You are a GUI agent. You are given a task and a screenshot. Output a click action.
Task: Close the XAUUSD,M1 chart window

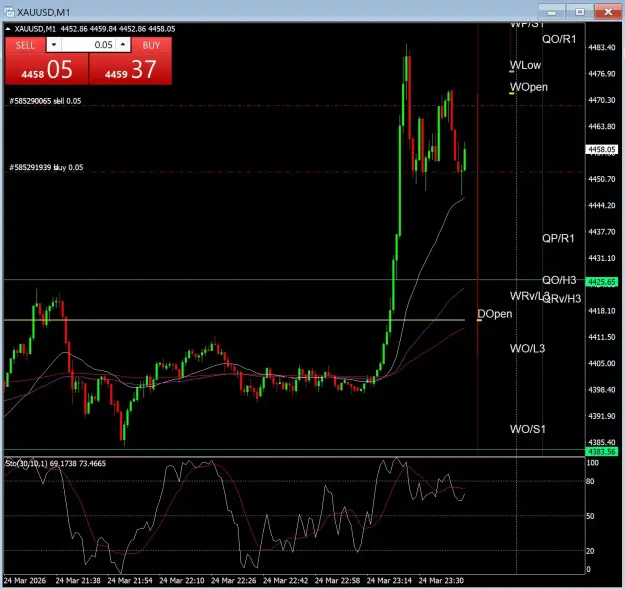(x=608, y=12)
